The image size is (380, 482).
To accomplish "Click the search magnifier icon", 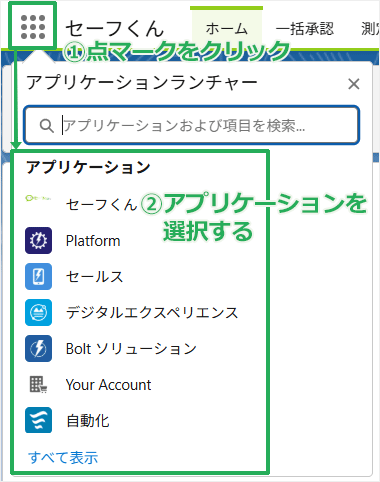I will tap(46, 126).
